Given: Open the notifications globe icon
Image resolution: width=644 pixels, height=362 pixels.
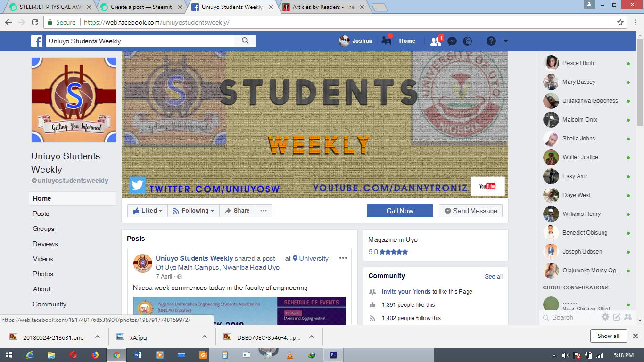Looking at the screenshot, I should click(x=467, y=41).
